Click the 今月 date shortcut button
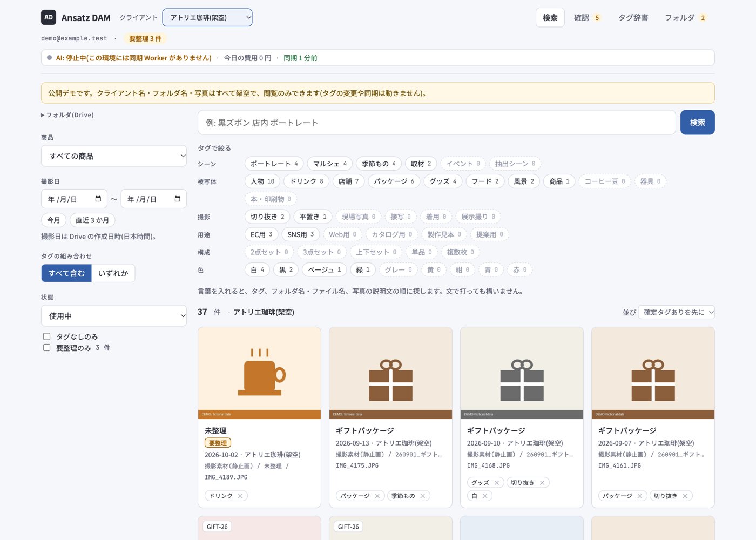The height and width of the screenshot is (540, 756). click(53, 220)
